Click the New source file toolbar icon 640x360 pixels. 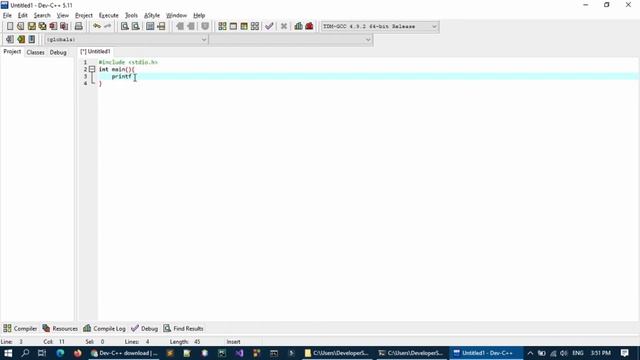coord(10,26)
